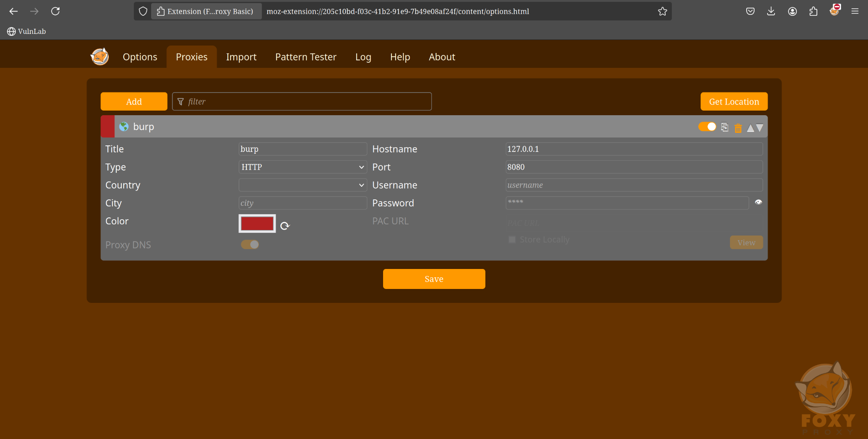Image resolution: width=868 pixels, height=439 pixels.
Task: Toggle the Proxy DNS switch
Action: point(250,244)
